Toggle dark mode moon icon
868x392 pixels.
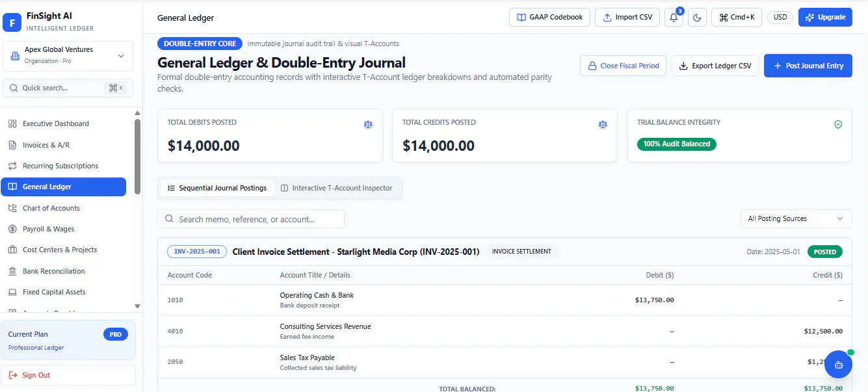pyautogui.click(x=697, y=18)
